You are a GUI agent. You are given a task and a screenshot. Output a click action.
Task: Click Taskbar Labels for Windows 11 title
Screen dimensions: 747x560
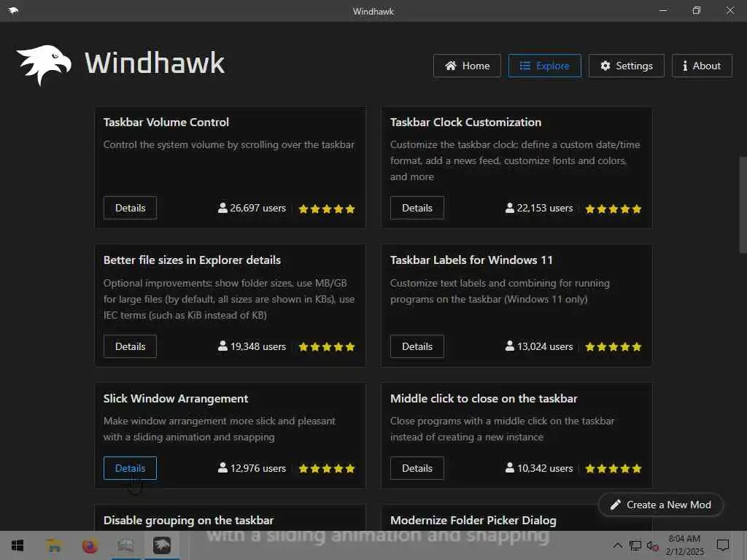pos(471,260)
